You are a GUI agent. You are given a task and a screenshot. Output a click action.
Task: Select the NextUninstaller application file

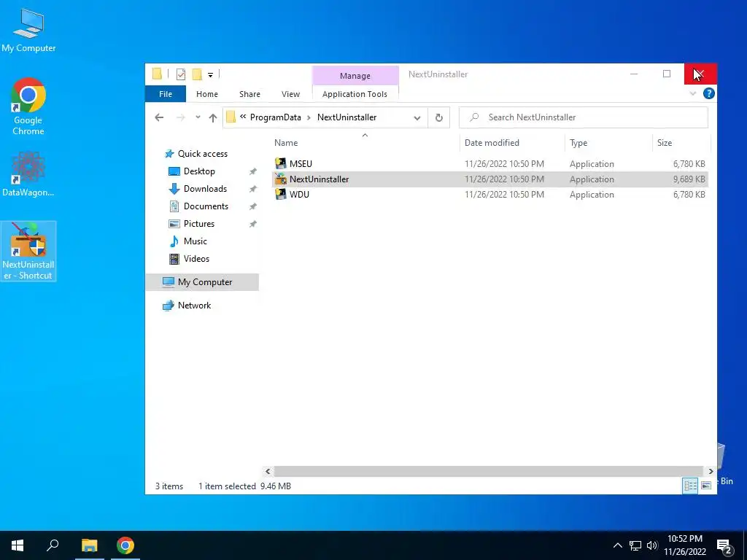(489, 179)
